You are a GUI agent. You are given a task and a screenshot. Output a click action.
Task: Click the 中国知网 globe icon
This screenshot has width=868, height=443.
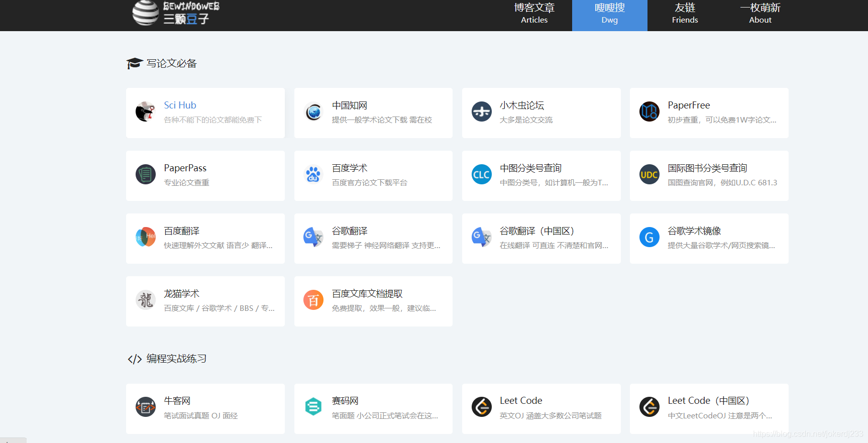click(x=313, y=112)
